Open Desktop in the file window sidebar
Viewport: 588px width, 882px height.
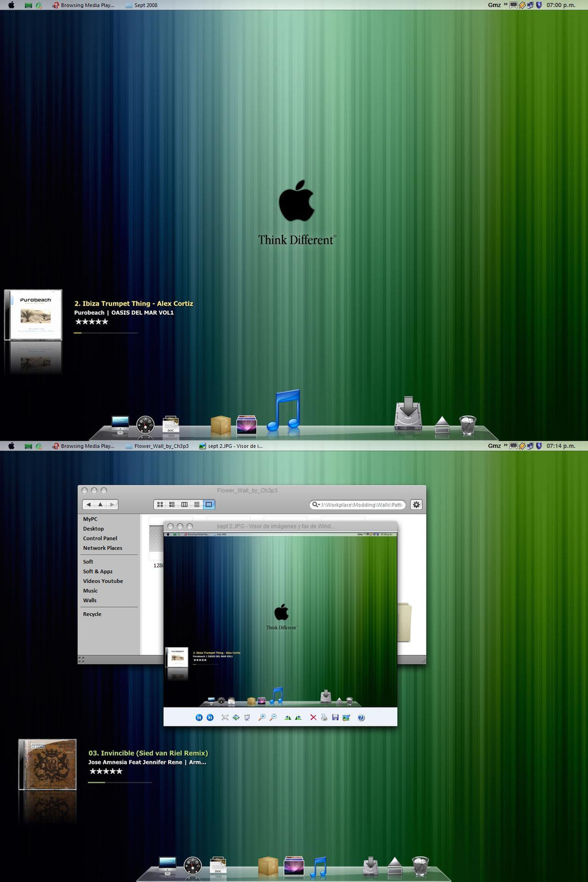tap(94, 529)
